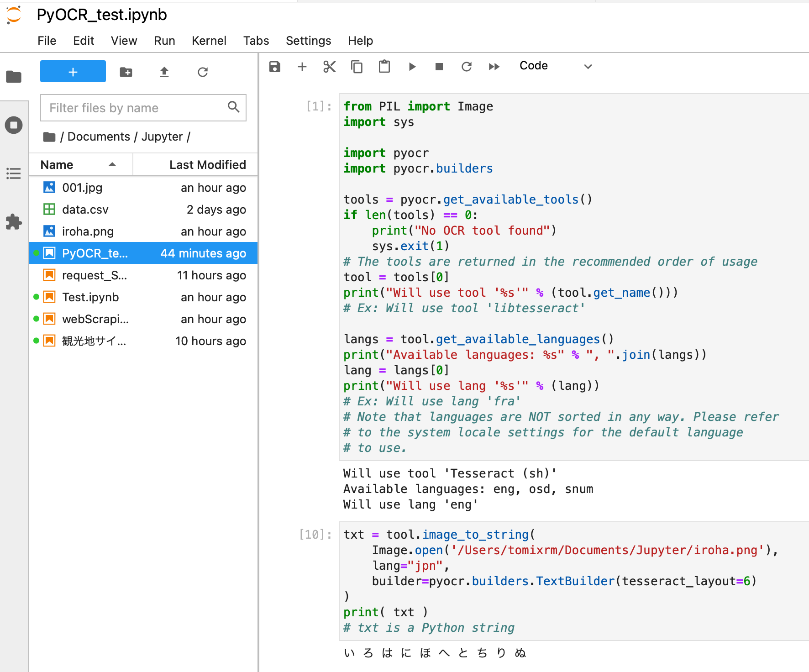This screenshot has width=809, height=672.
Task: Toggle Name column sort order
Action: tap(56, 164)
